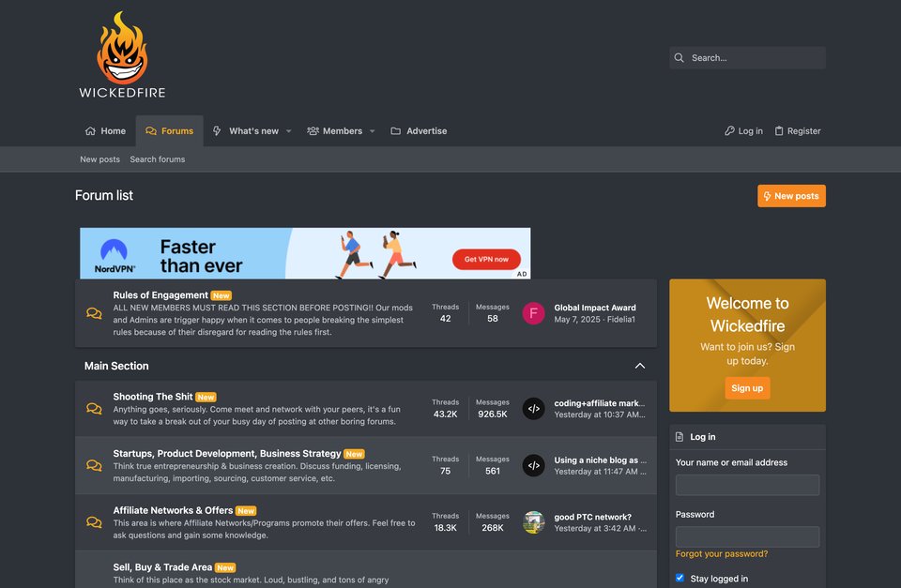
Task: Open the Forums tab
Action: click(170, 131)
